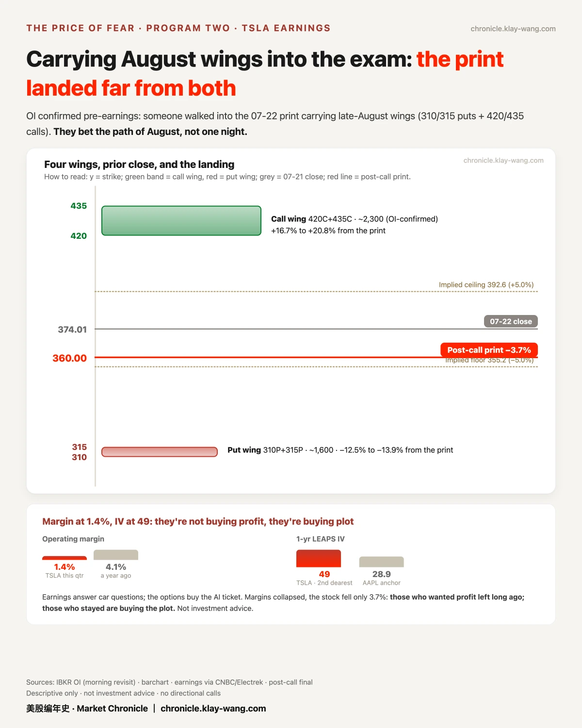Image resolution: width=582 pixels, height=728 pixels.
Task: Click the chart card watermark URL
Action: pos(503,161)
